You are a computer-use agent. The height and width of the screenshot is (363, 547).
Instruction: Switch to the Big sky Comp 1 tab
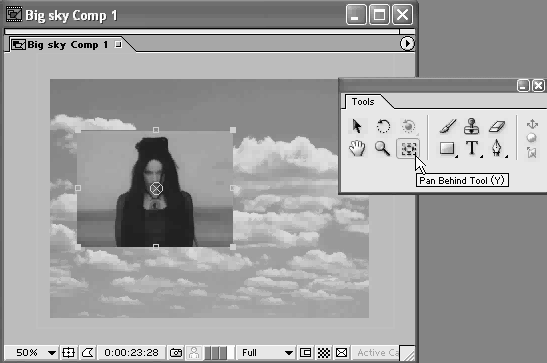tap(66, 45)
